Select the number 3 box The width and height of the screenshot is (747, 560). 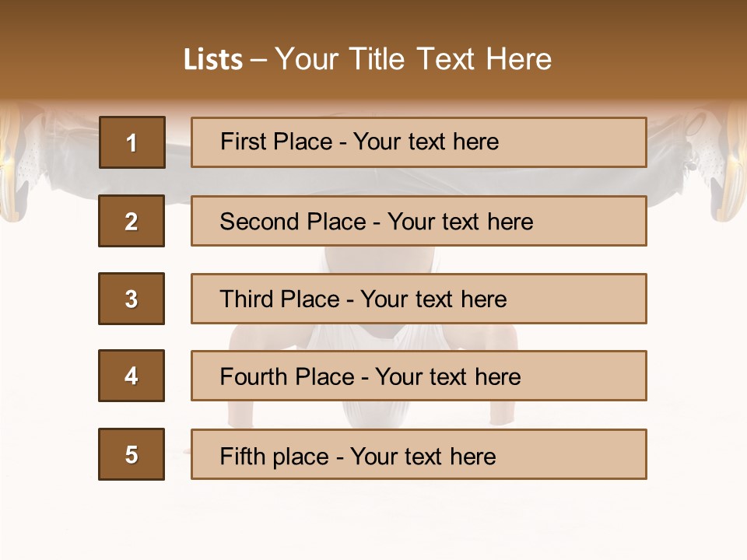click(132, 299)
